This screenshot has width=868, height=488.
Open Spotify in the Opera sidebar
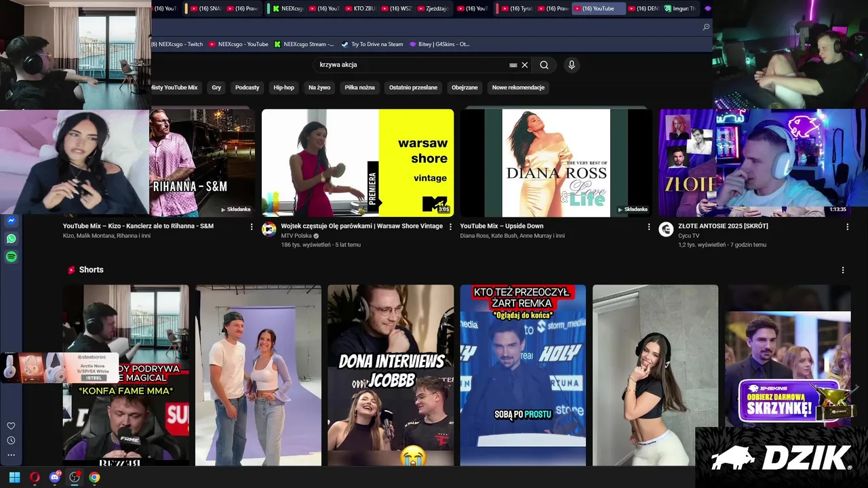pos(11,257)
